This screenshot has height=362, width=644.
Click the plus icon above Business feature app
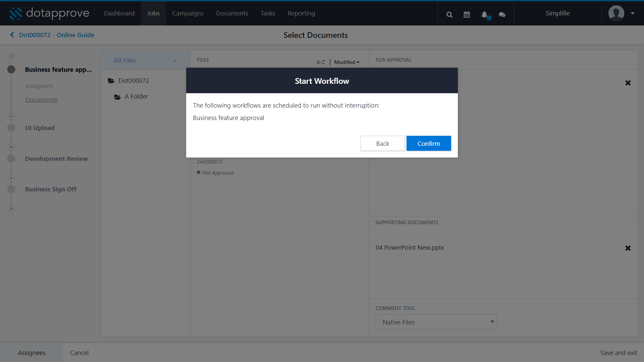11,56
